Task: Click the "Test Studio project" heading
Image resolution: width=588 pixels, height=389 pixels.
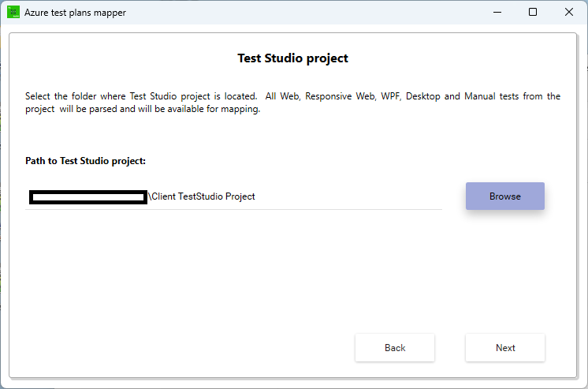Action: coord(293,58)
